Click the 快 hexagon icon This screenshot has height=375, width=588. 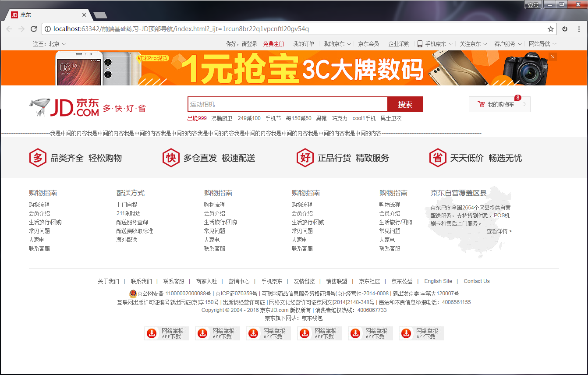click(171, 158)
